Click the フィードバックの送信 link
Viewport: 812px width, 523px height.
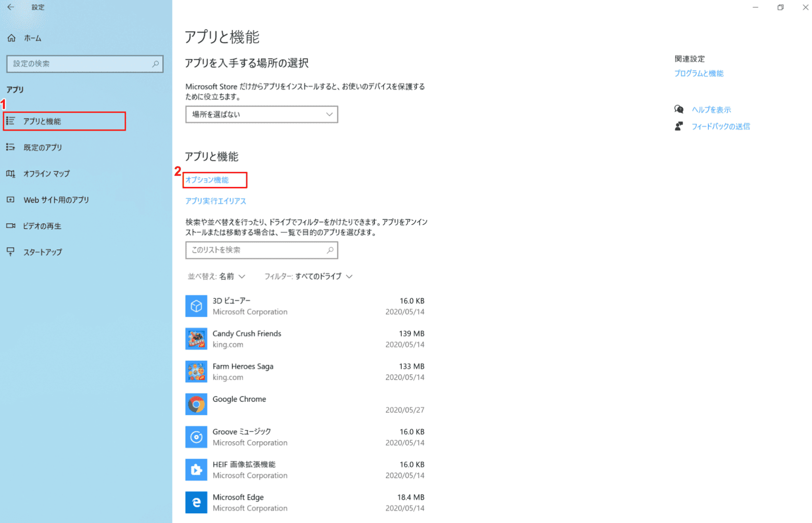[x=720, y=126]
